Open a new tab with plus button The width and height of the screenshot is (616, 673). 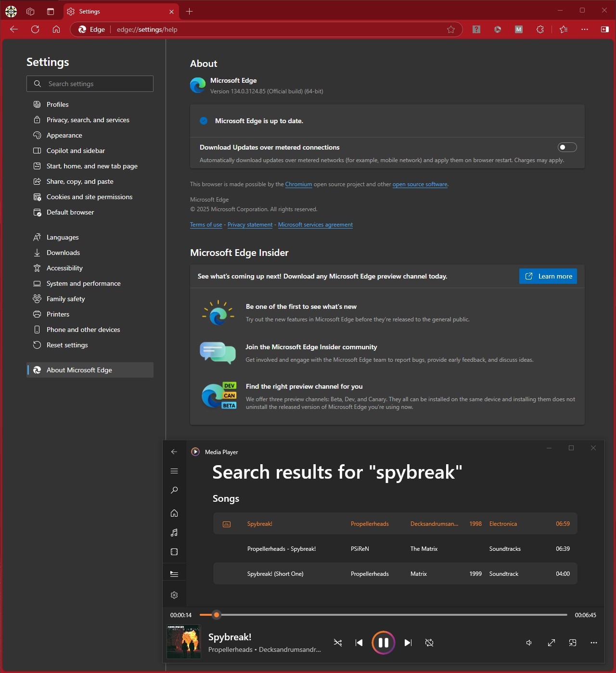tap(189, 12)
